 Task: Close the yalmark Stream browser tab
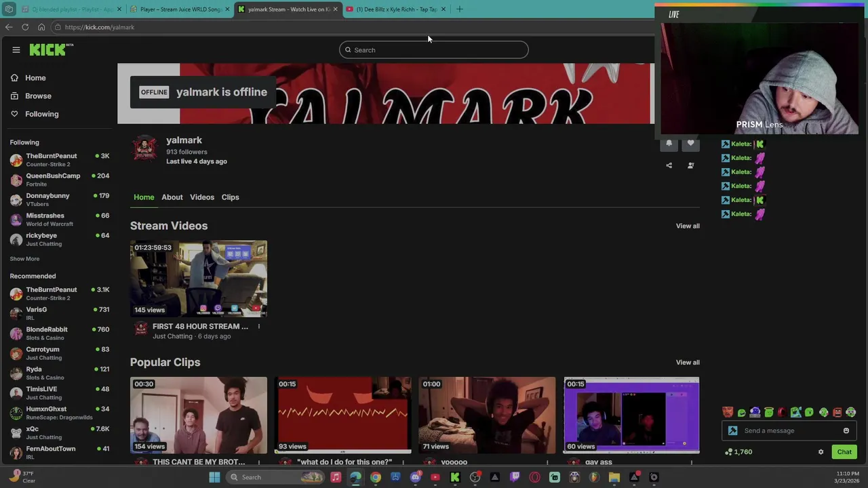pos(335,9)
